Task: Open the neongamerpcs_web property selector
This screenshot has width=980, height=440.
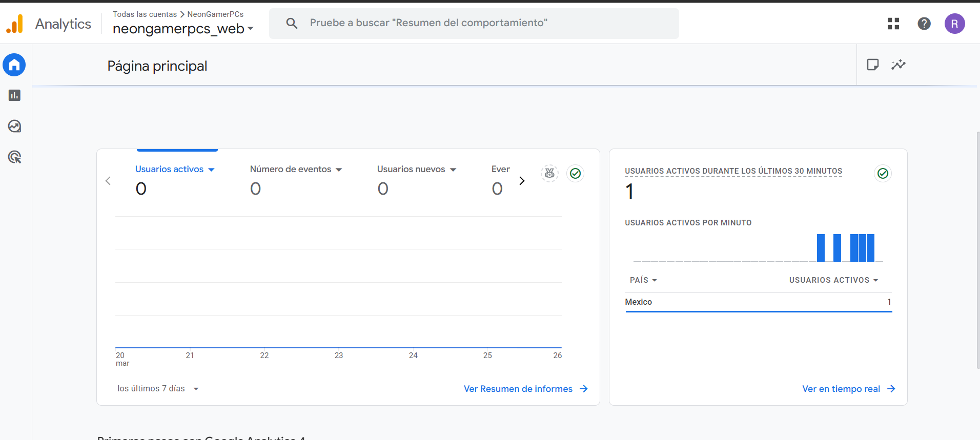Action: point(183,29)
